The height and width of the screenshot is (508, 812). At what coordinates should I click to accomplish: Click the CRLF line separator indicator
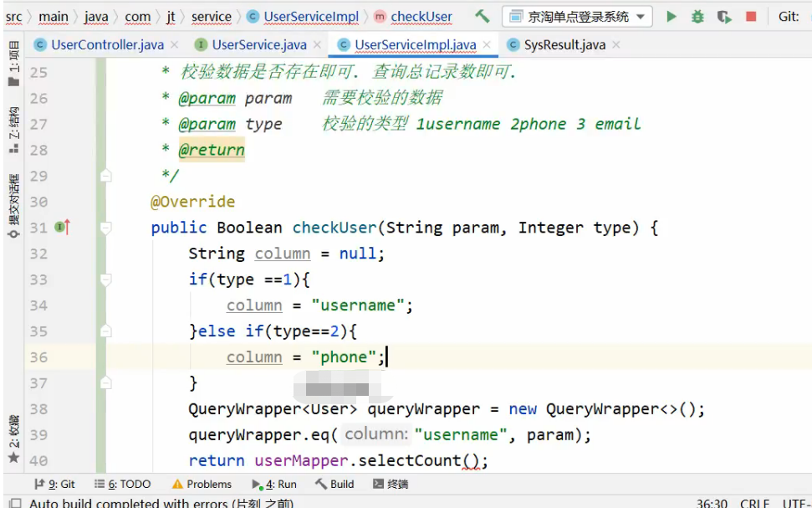coord(754,503)
